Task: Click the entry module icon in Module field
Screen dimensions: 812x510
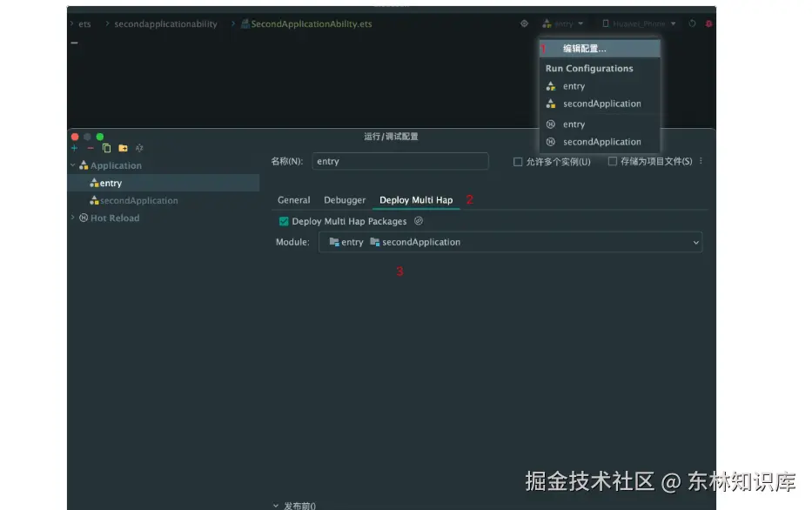Action: 334,242
